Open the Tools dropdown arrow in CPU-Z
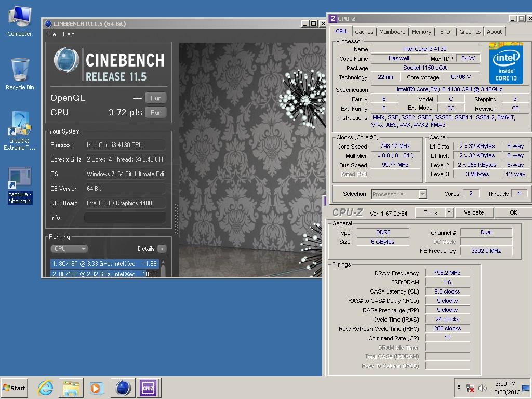Image resolution: width=532 pixels, height=399 pixels. coord(449,212)
